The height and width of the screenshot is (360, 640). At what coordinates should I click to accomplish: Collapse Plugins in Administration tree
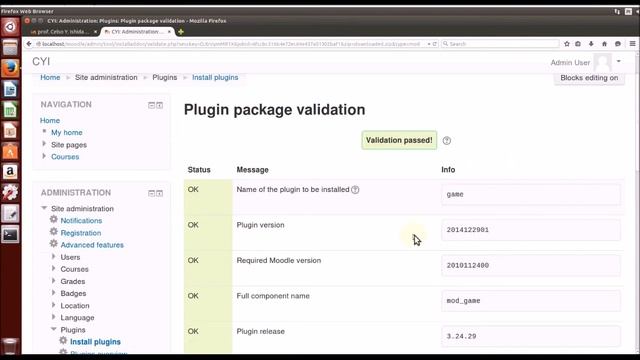pos(53,329)
